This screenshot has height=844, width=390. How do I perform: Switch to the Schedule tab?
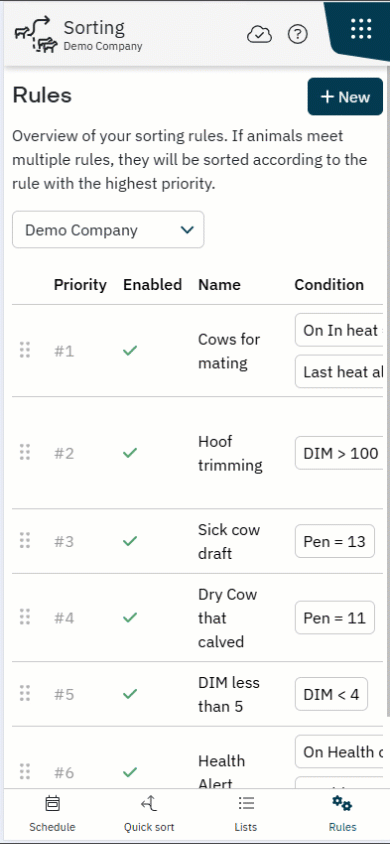52,815
